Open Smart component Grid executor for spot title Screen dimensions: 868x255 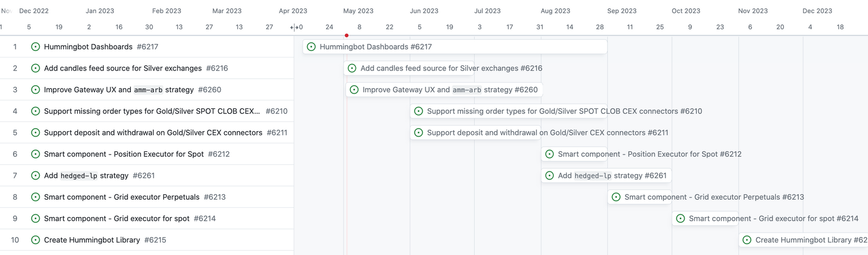(x=117, y=219)
